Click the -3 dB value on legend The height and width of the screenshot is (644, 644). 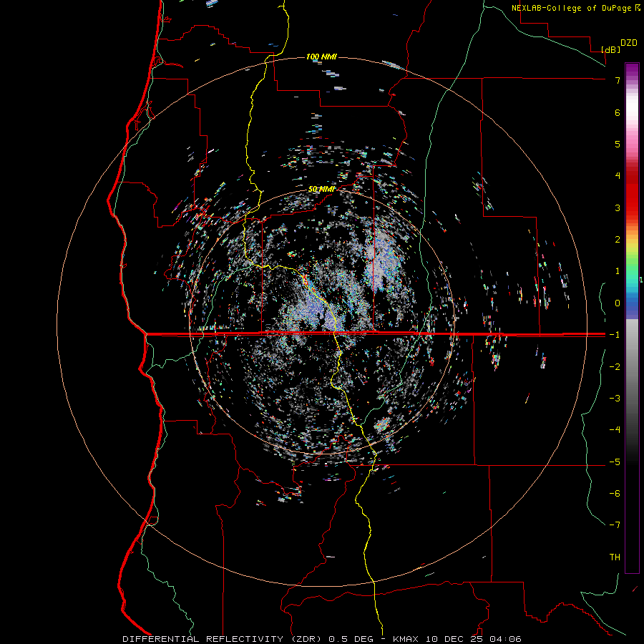tap(615, 398)
